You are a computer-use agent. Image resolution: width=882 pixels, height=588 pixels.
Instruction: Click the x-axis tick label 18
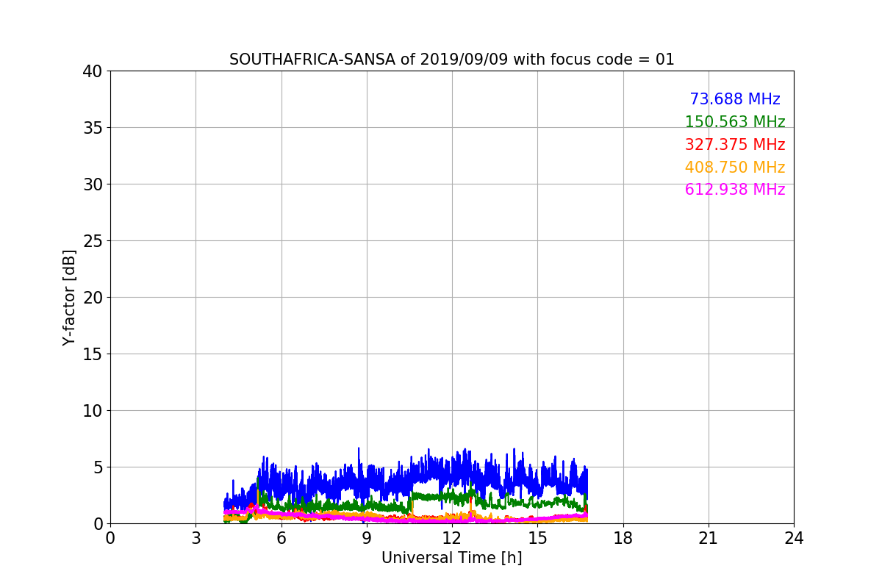[623, 538]
